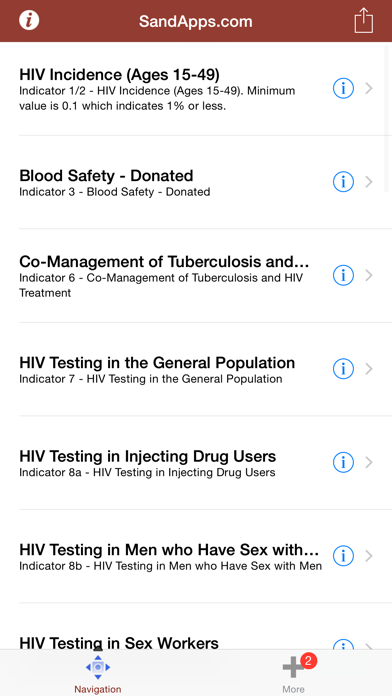Show info for Co-Management of Tuberculosis row
The image size is (392, 696).
coord(343,276)
